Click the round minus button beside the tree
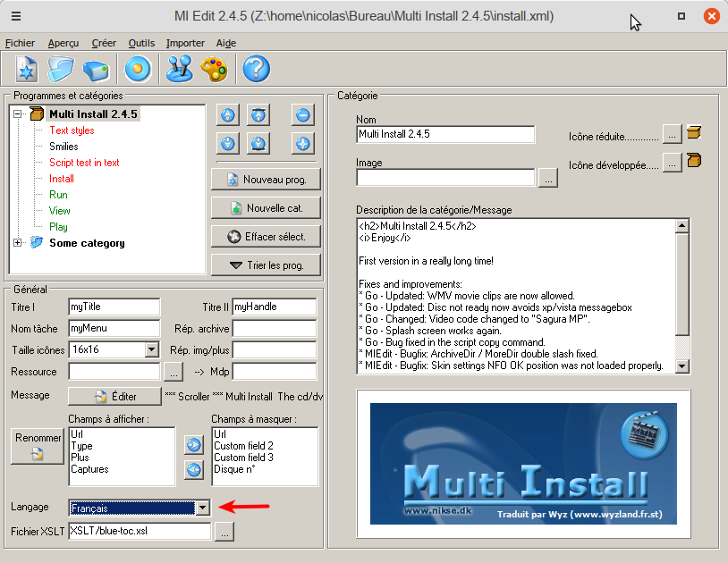 (x=303, y=115)
